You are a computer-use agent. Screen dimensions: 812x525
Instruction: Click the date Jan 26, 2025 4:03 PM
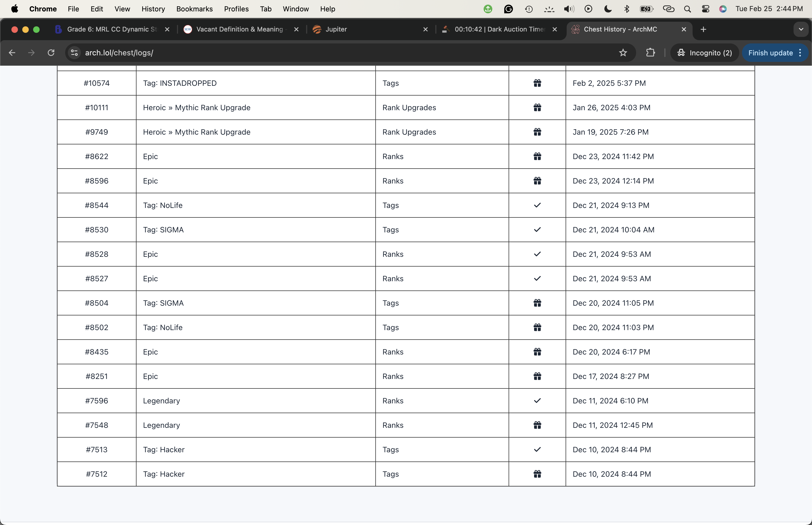(611, 108)
